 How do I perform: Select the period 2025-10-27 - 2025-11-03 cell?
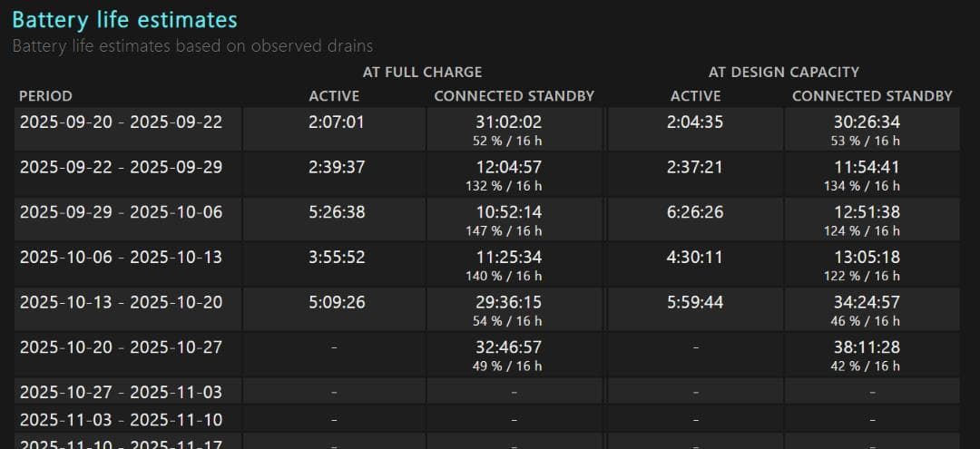tap(121, 392)
